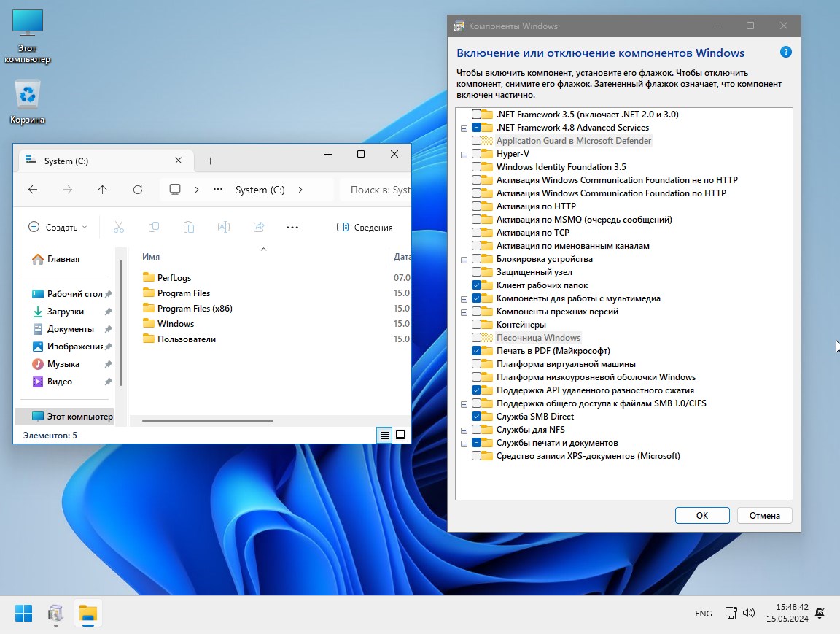
Task: Open the Создать dropdown menu
Action: coord(57,227)
